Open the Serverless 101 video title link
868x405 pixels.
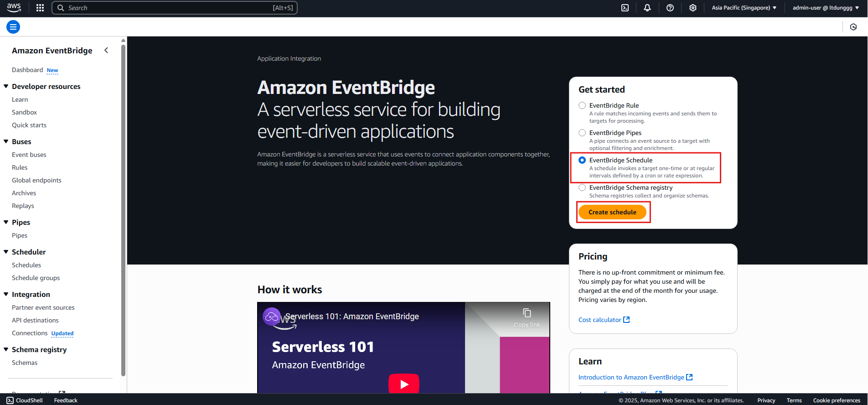tap(352, 317)
